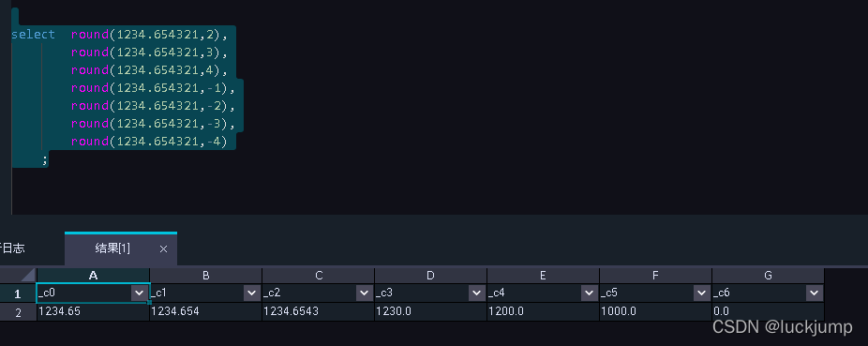Open the _c5 column filter dropdown
The width and height of the screenshot is (868, 346).
[701, 293]
